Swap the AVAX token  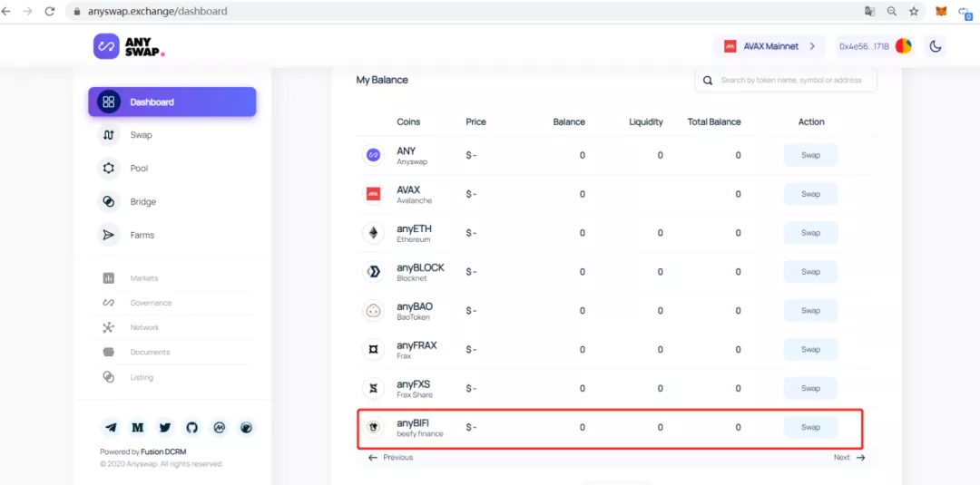810,194
